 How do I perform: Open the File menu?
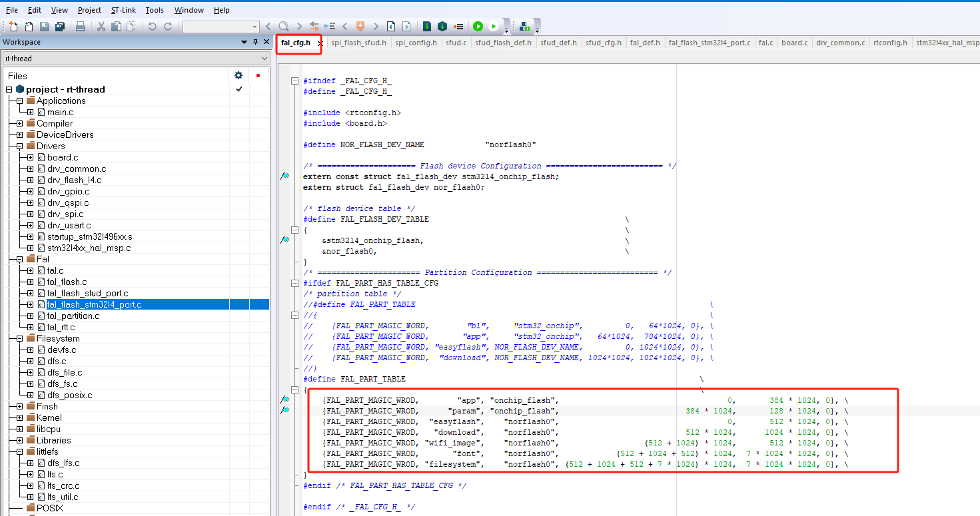coord(12,10)
